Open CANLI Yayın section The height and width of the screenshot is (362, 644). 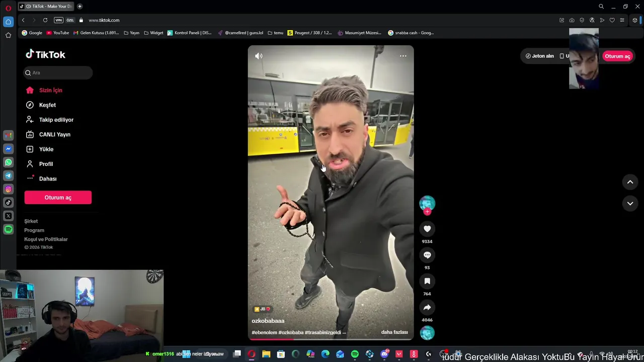click(x=48, y=134)
